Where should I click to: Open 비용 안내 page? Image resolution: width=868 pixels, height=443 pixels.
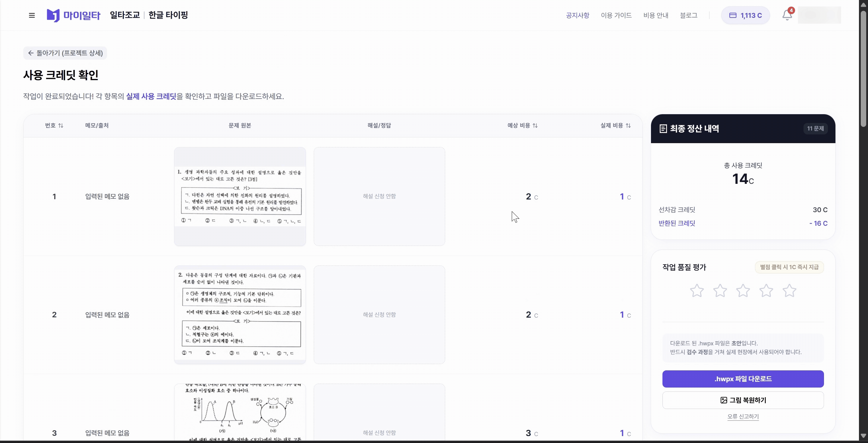coord(656,15)
